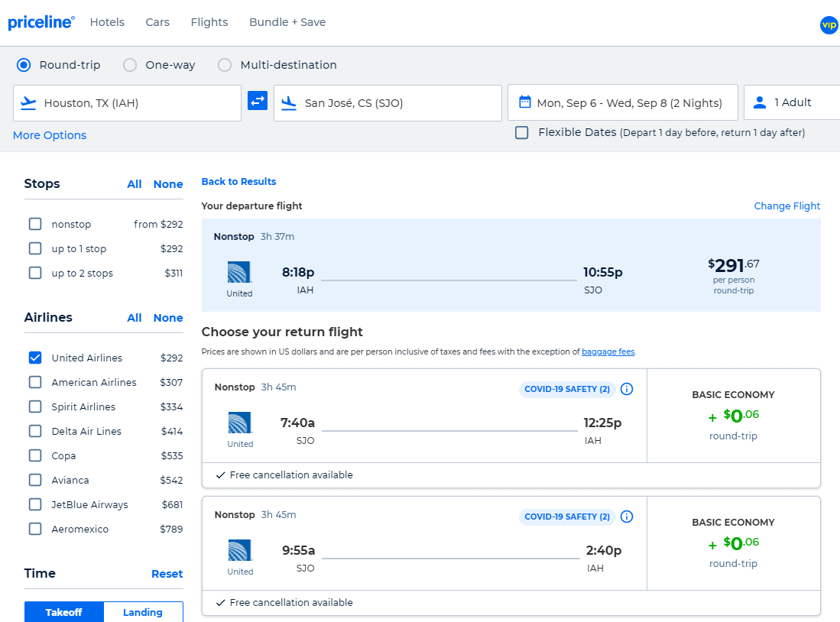Open the baggage fees link
840x622 pixels.
tap(608, 351)
